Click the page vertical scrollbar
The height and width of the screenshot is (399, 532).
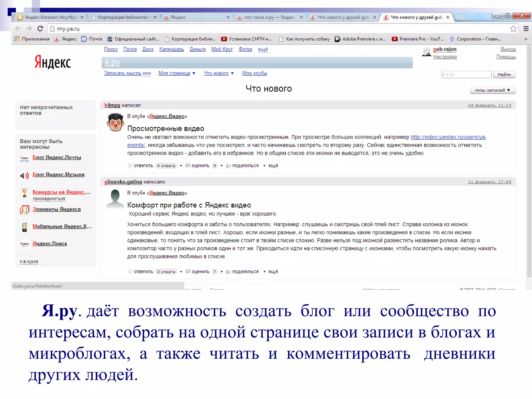(529, 161)
